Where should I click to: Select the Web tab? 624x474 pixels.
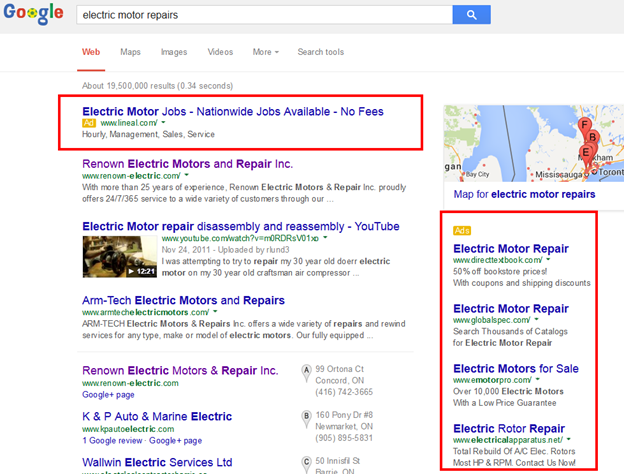click(x=91, y=52)
